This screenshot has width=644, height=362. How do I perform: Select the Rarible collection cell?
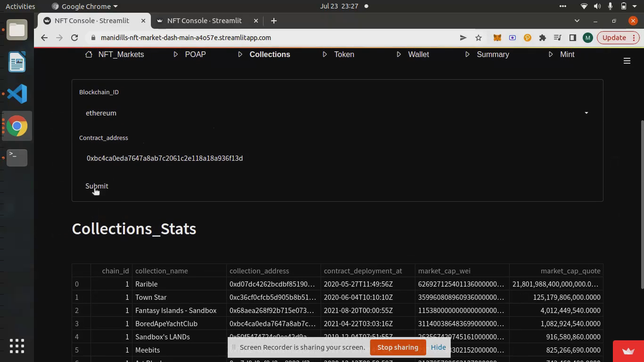(180, 284)
